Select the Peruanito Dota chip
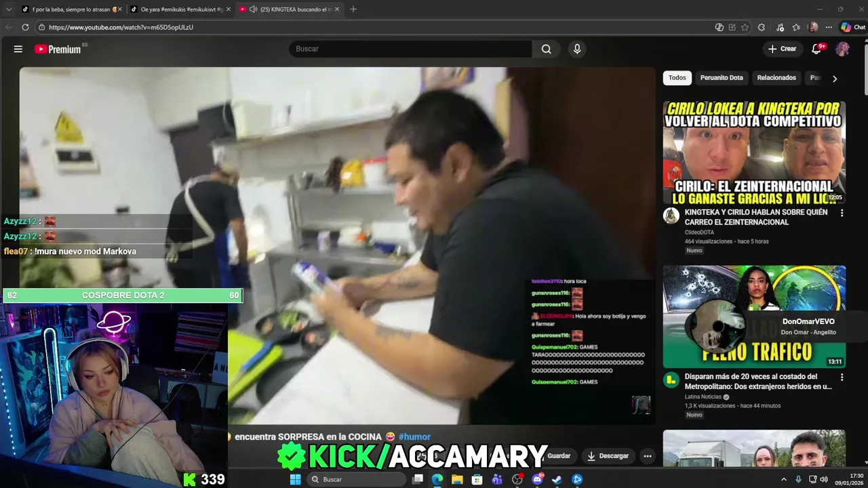868x488 pixels. [722, 78]
